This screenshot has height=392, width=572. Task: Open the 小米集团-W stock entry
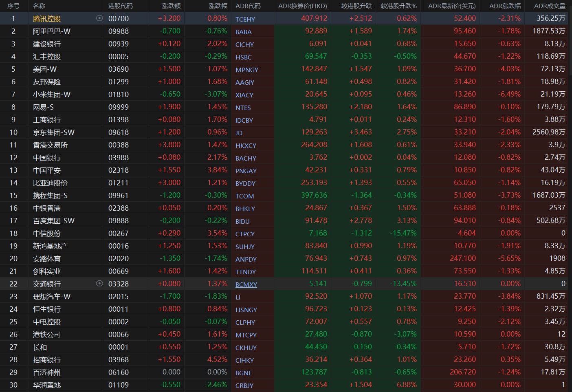pos(52,95)
